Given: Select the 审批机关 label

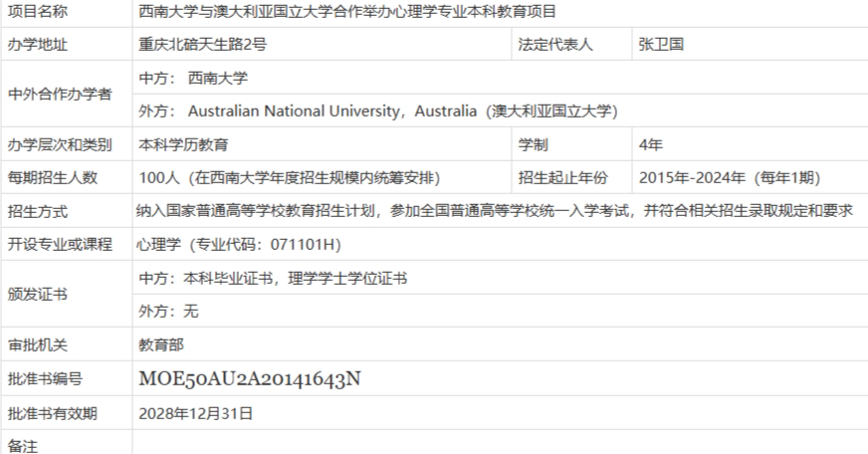Looking at the screenshot, I should click(38, 344).
